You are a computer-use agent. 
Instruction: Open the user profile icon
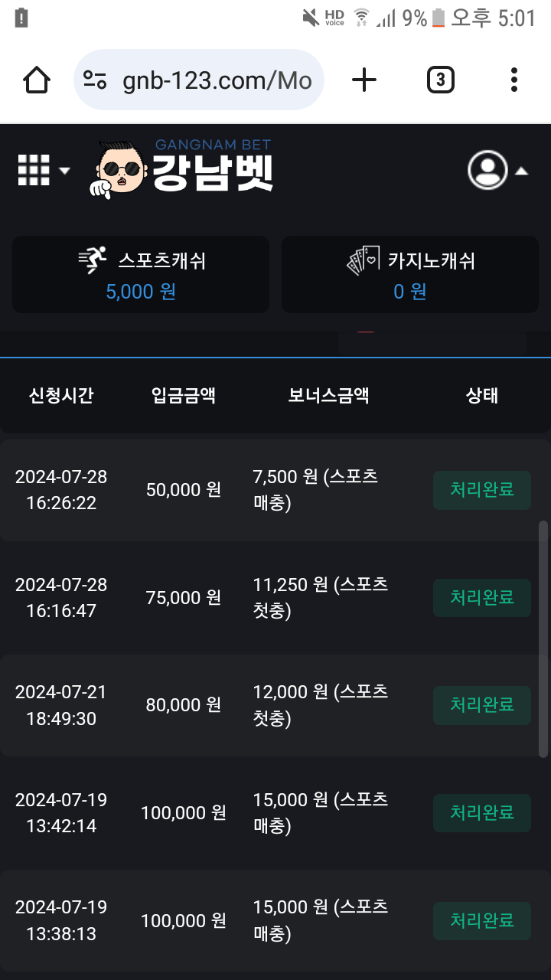click(487, 170)
